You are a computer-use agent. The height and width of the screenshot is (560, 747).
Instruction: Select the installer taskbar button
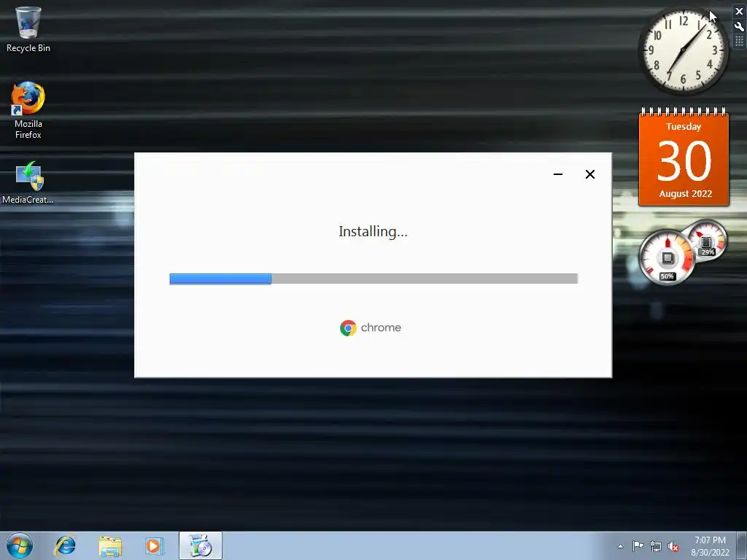pyautogui.click(x=201, y=545)
